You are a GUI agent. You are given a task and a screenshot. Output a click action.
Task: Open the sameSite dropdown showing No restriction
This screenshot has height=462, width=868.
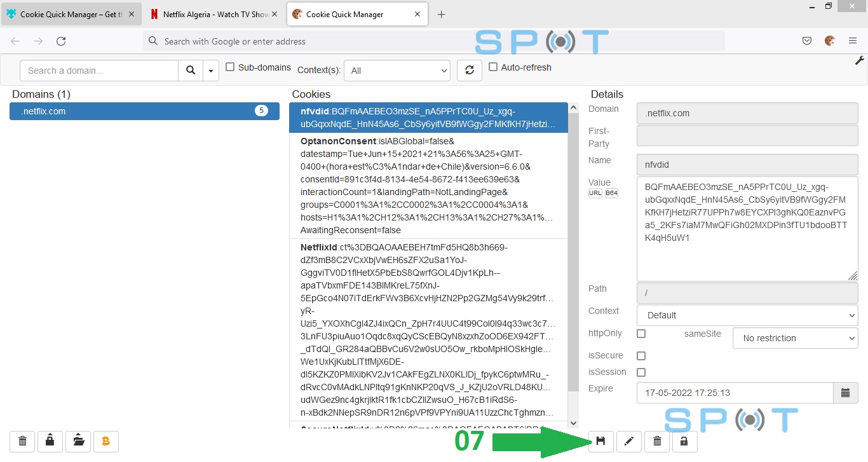tap(796, 338)
